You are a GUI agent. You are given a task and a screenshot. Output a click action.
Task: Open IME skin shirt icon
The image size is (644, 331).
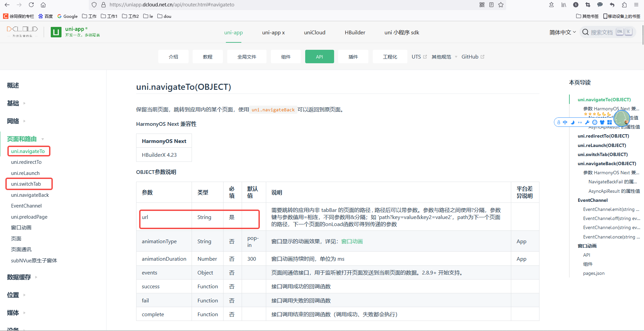602,122
